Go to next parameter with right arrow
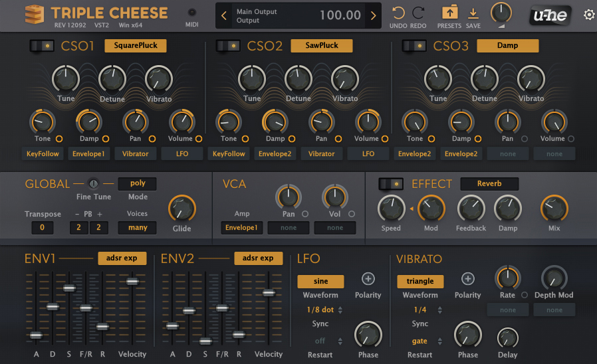The image size is (597, 364). (x=373, y=15)
